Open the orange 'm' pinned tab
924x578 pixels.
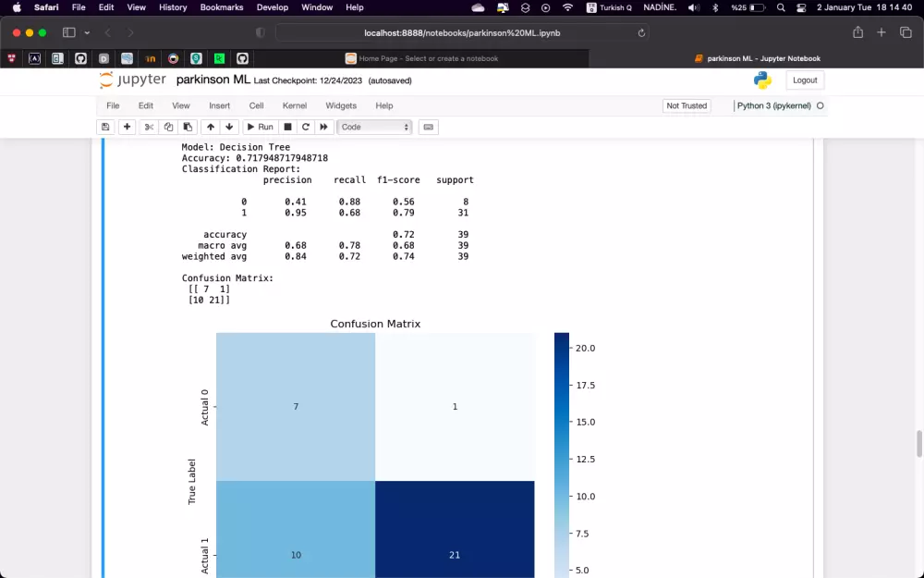point(151,58)
